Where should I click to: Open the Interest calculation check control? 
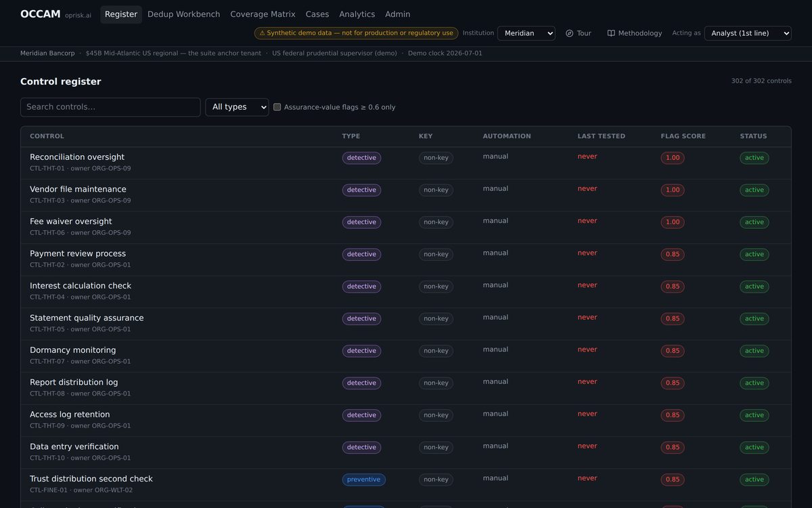pos(81,286)
